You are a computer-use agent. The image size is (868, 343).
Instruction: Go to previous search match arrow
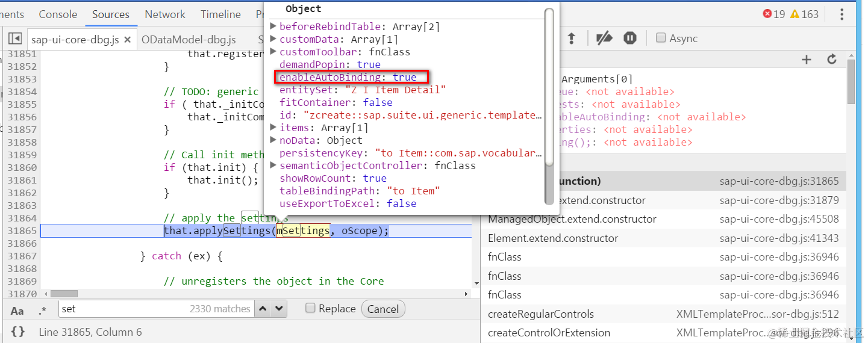pyautogui.click(x=263, y=309)
